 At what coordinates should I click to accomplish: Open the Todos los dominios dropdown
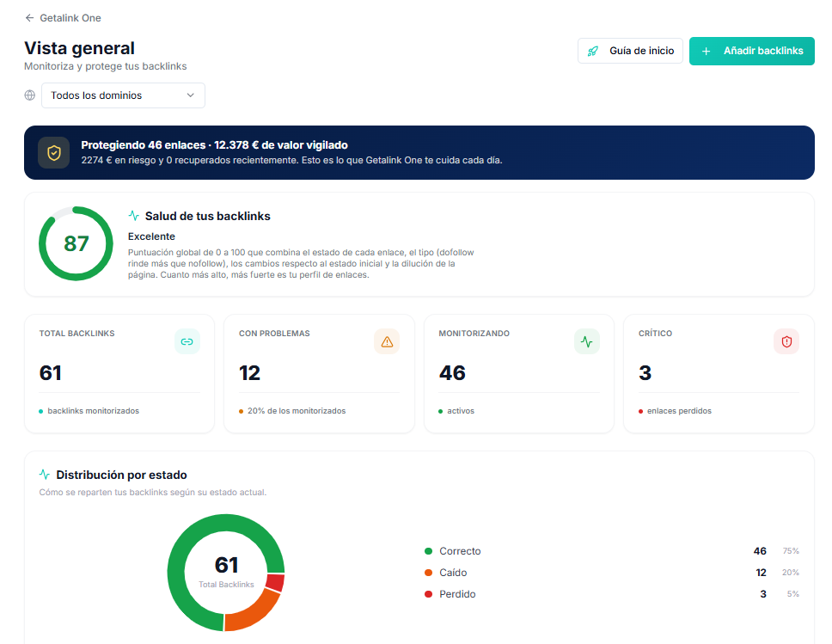123,95
